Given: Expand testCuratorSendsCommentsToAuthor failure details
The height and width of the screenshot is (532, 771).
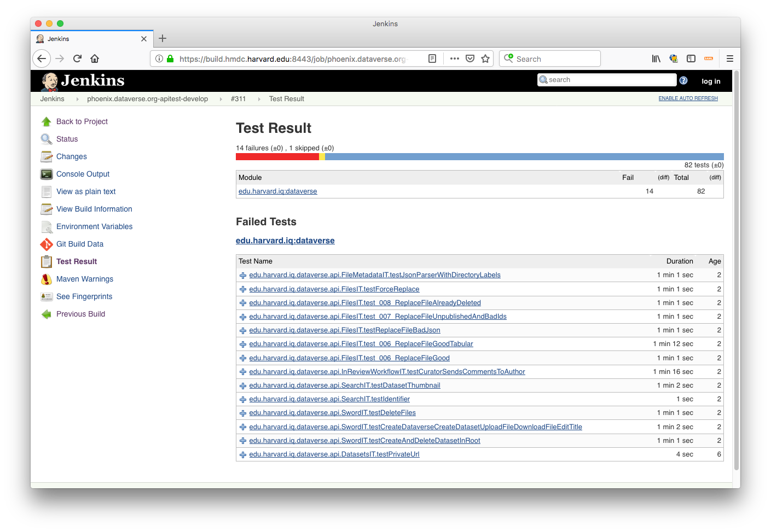Looking at the screenshot, I should coord(243,372).
